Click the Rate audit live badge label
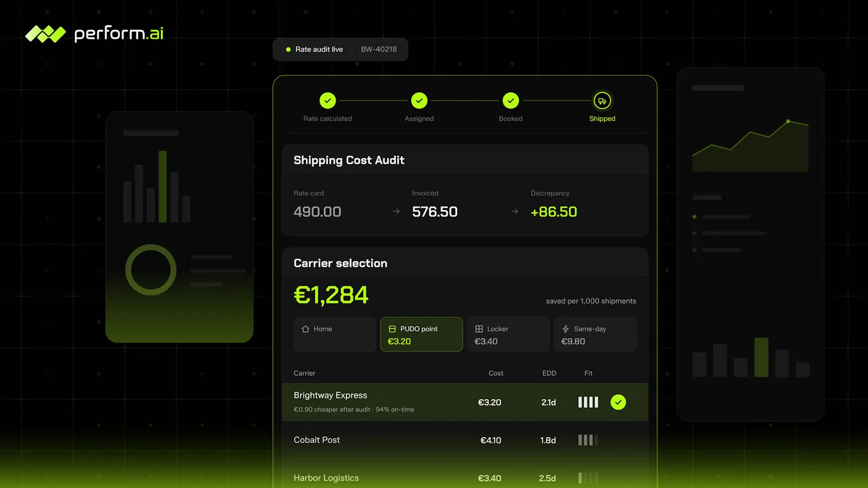The height and width of the screenshot is (488, 868). pyautogui.click(x=319, y=49)
